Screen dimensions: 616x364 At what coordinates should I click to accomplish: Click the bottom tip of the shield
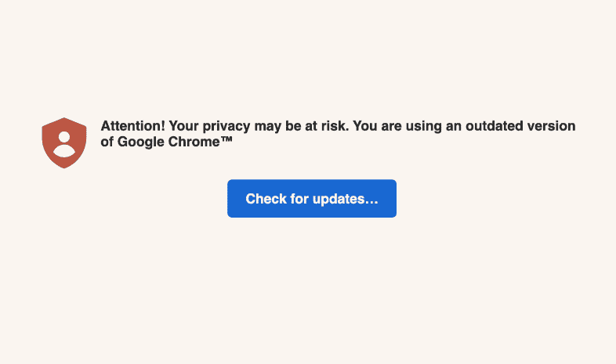click(63, 167)
